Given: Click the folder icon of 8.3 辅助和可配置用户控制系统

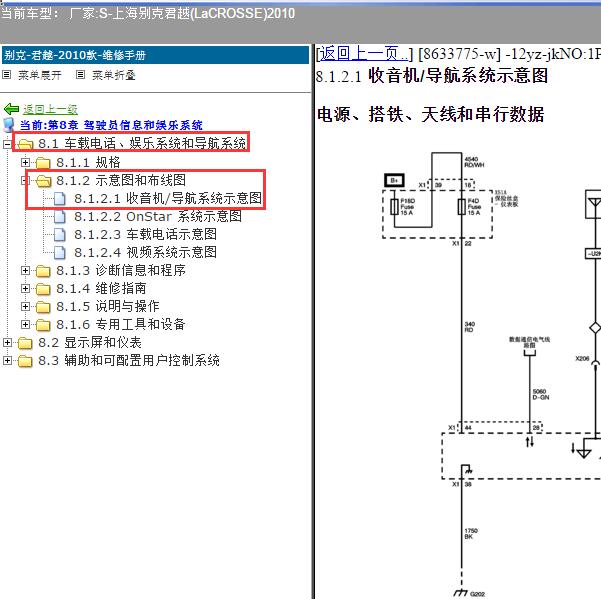Looking at the screenshot, I should [x=25, y=361].
